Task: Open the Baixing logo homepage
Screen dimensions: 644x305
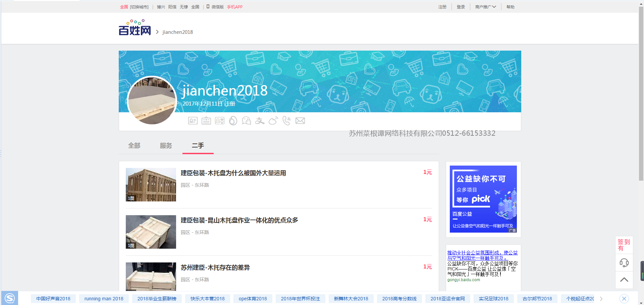Action: (x=135, y=27)
